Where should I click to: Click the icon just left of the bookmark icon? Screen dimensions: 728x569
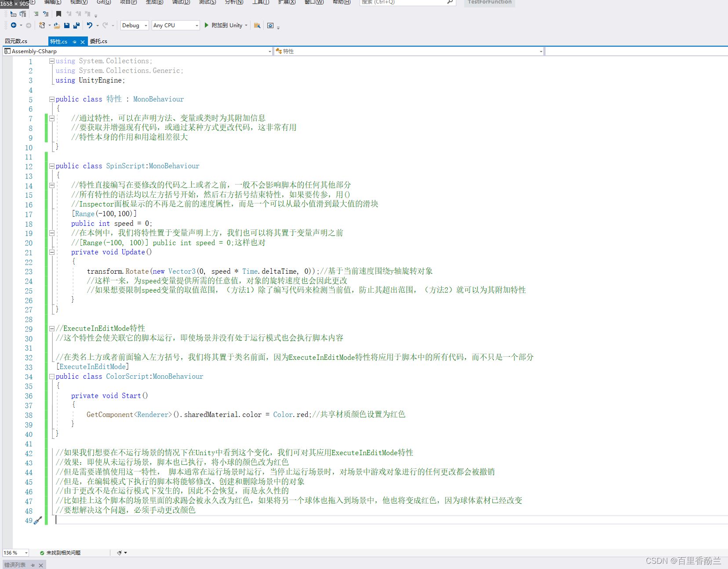pos(46,14)
